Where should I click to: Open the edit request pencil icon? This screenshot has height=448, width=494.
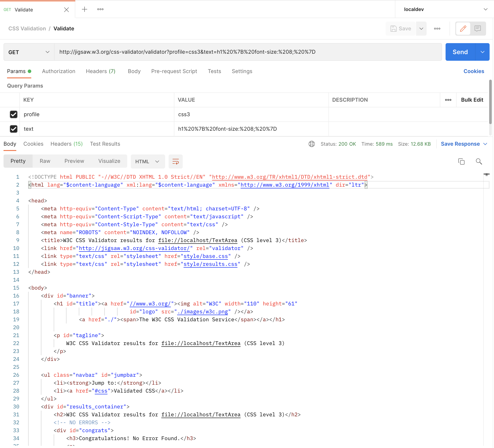tap(463, 29)
